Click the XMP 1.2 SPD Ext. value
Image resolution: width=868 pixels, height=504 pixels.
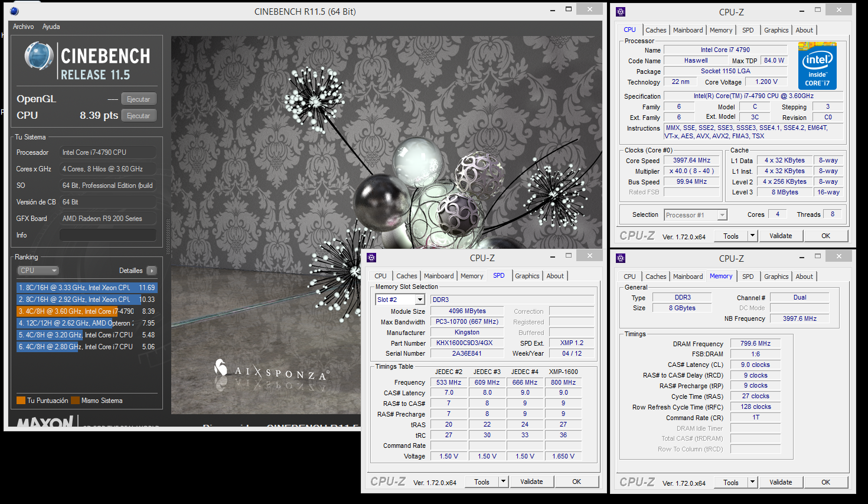click(x=572, y=343)
